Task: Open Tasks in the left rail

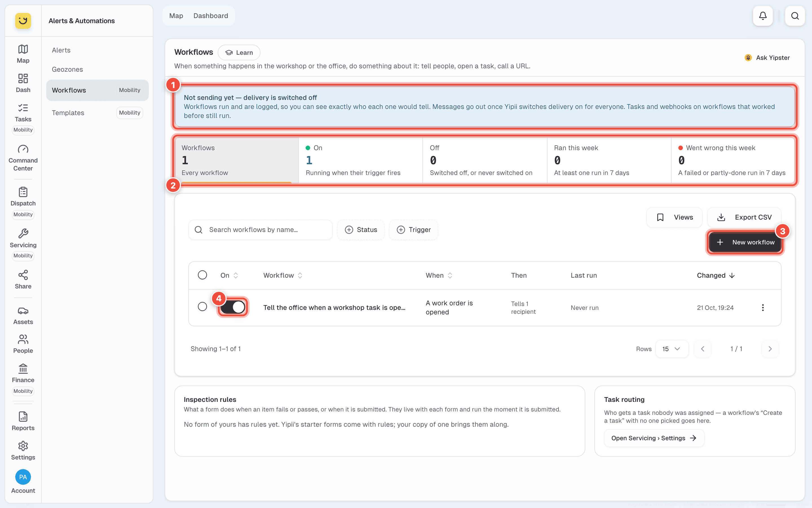Action: pos(23,113)
